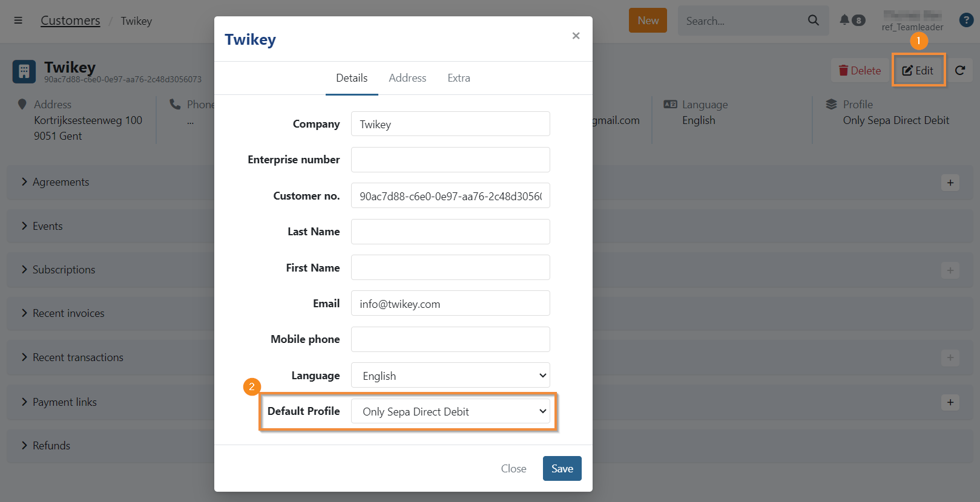Switch to the Address tab
980x502 pixels.
coord(407,78)
